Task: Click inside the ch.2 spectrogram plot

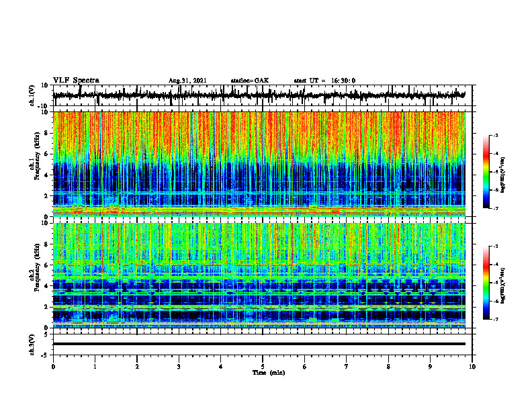Action: (259, 275)
